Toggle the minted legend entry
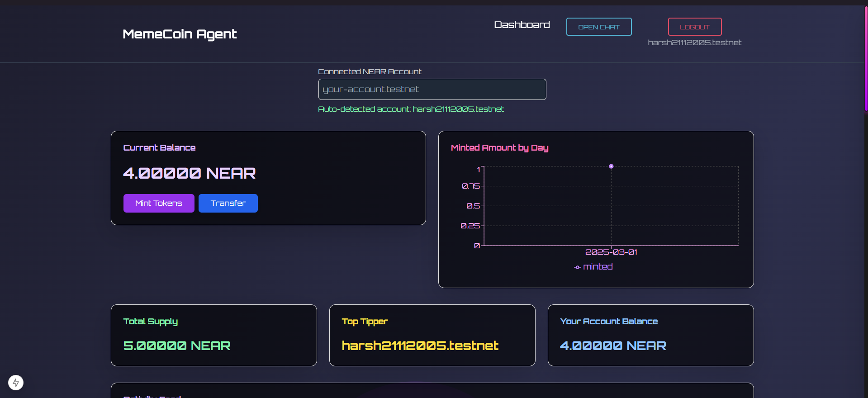868x398 pixels. click(x=593, y=267)
